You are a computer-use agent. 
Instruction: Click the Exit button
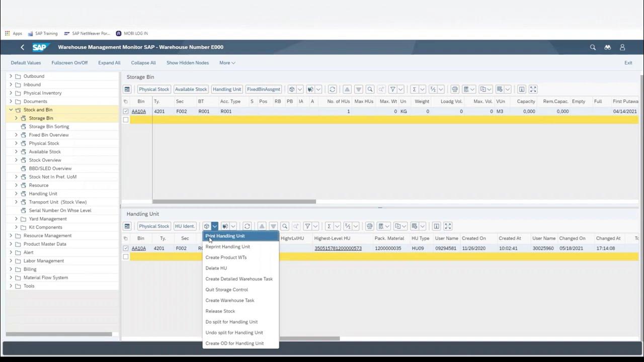(x=628, y=63)
